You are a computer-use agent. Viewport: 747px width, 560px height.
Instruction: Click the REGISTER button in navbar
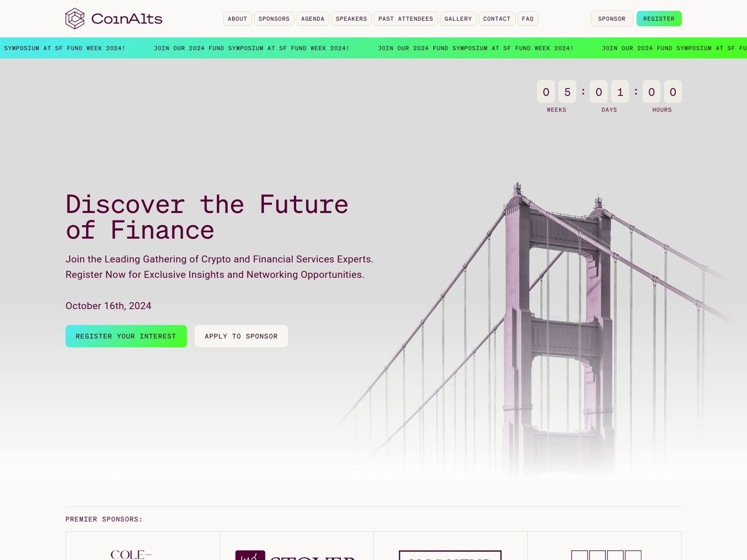(659, 18)
